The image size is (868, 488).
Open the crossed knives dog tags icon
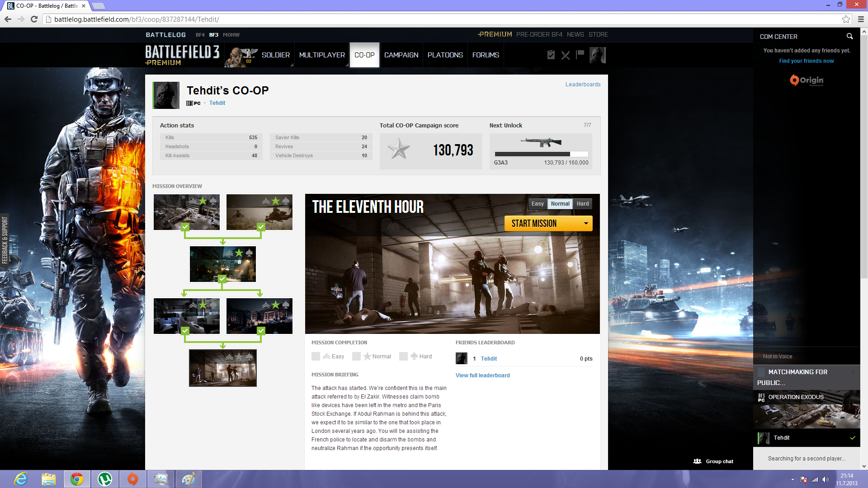pyautogui.click(x=565, y=55)
